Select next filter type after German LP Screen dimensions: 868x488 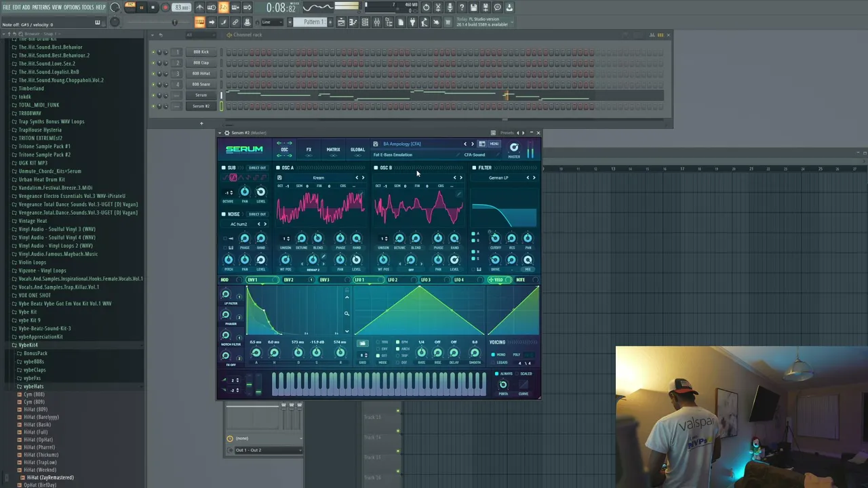click(534, 178)
